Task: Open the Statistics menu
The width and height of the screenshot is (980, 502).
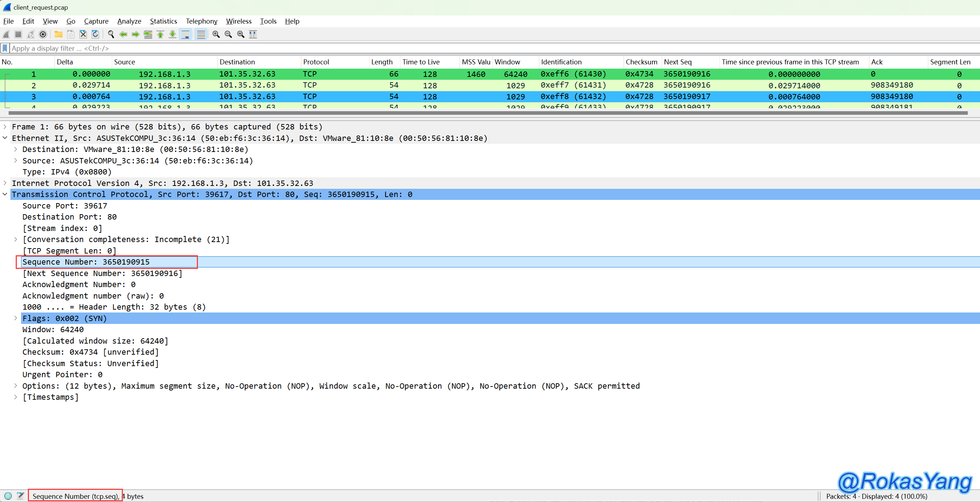Action: pos(163,21)
